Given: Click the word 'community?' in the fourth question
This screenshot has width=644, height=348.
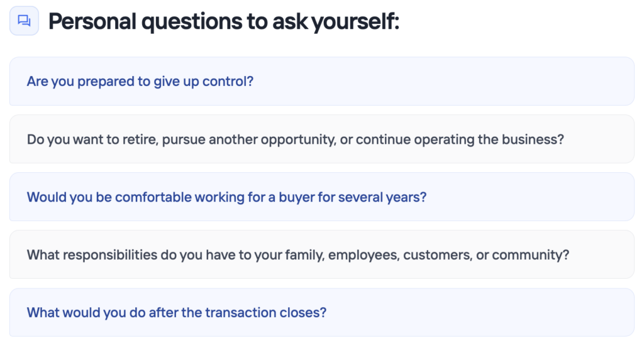Looking at the screenshot, I should point(531,255).
